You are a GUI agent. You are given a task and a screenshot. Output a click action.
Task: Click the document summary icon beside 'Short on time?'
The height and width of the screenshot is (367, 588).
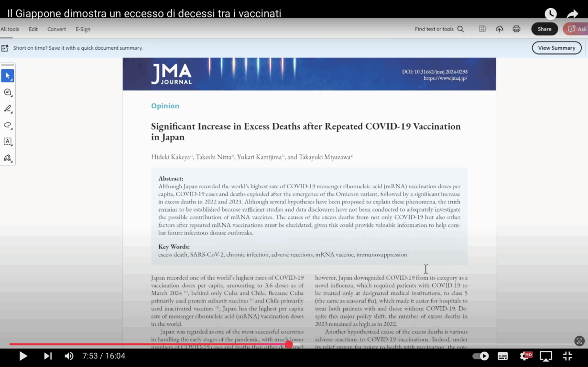pos(5,48)
